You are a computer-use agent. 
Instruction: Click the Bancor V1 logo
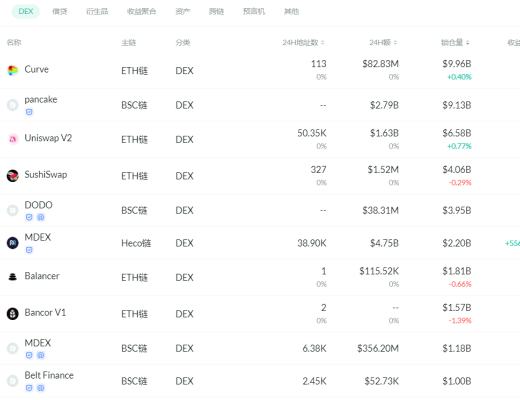pos(13,314)
